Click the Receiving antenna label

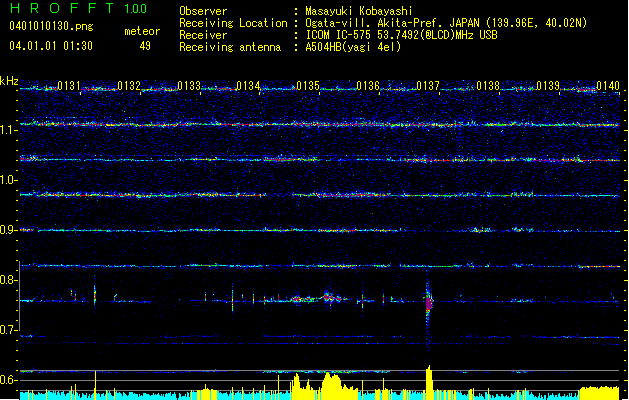[230, 47]
